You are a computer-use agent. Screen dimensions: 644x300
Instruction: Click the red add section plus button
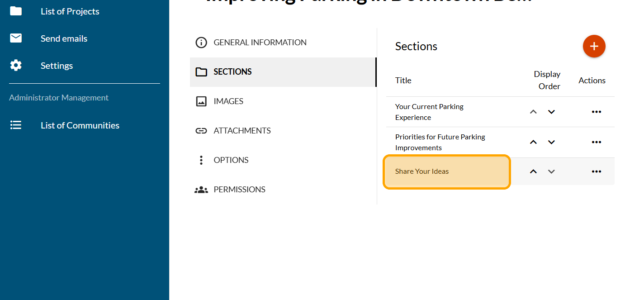tap(594, 46)
